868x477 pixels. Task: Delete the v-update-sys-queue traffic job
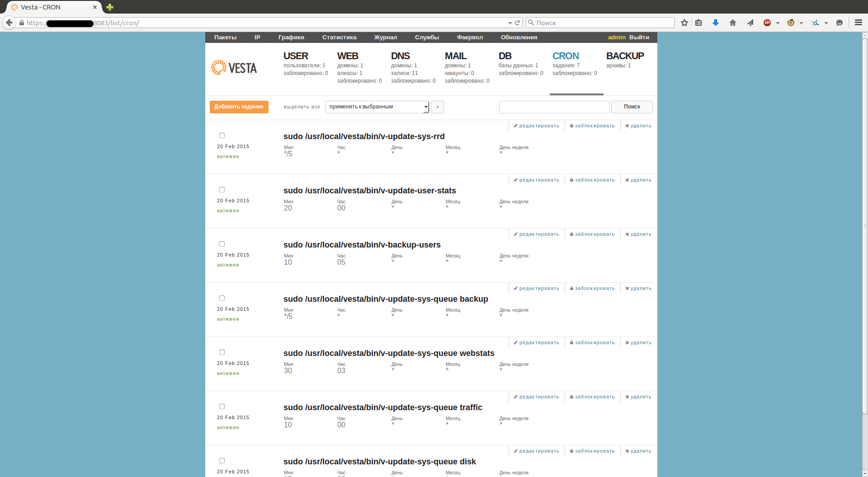(x=638, y=397)
